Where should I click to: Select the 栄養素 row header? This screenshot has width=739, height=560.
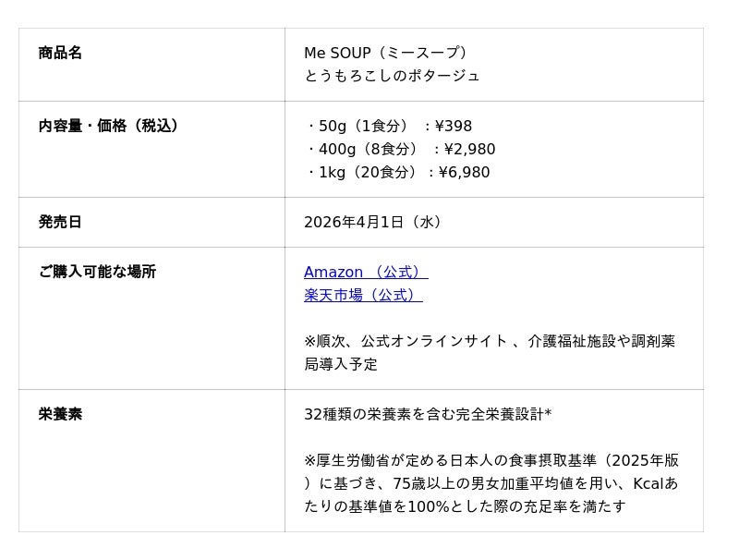point(60,414)
